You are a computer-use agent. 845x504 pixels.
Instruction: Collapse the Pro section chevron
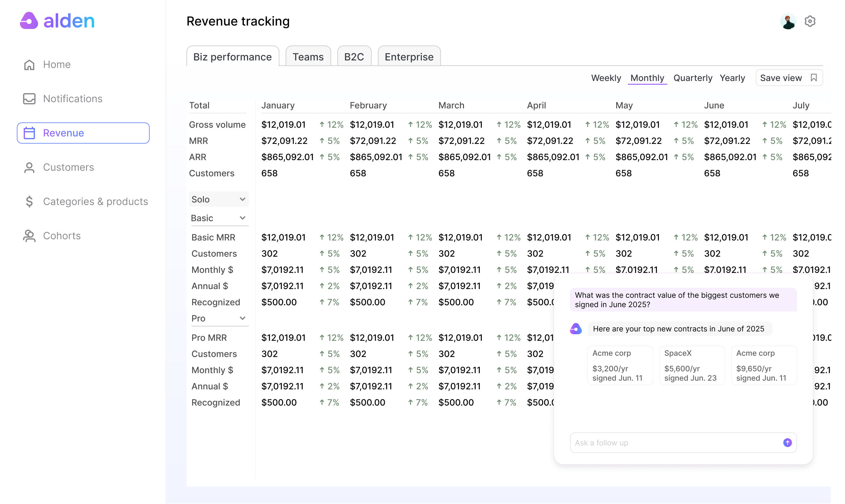242,318
